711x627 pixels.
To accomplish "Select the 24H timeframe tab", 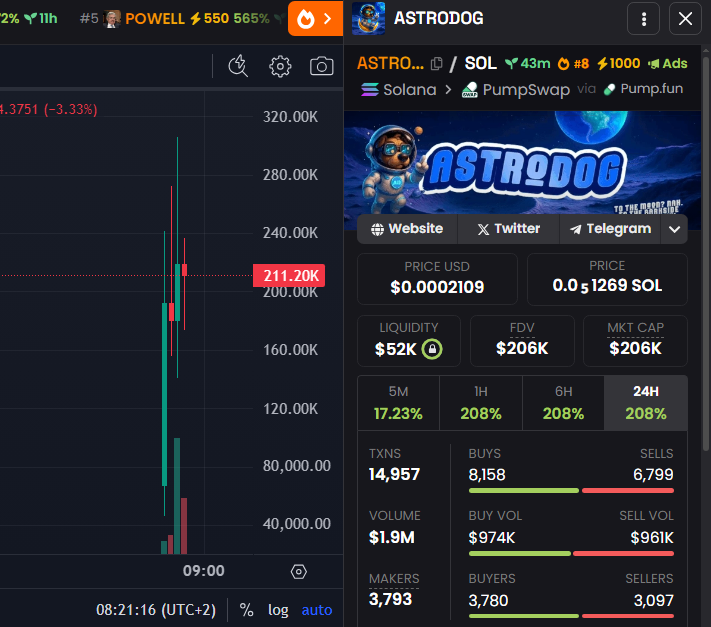I will [x=646, y=403].
